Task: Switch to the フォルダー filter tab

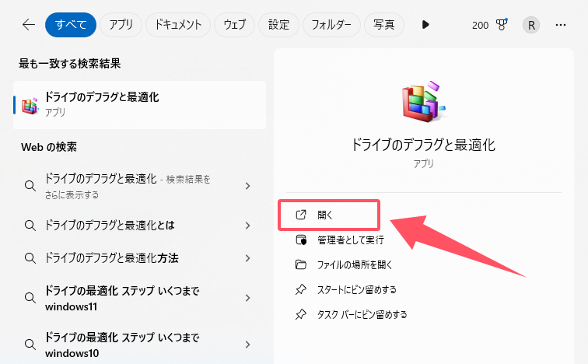Action: coord(331,25)
